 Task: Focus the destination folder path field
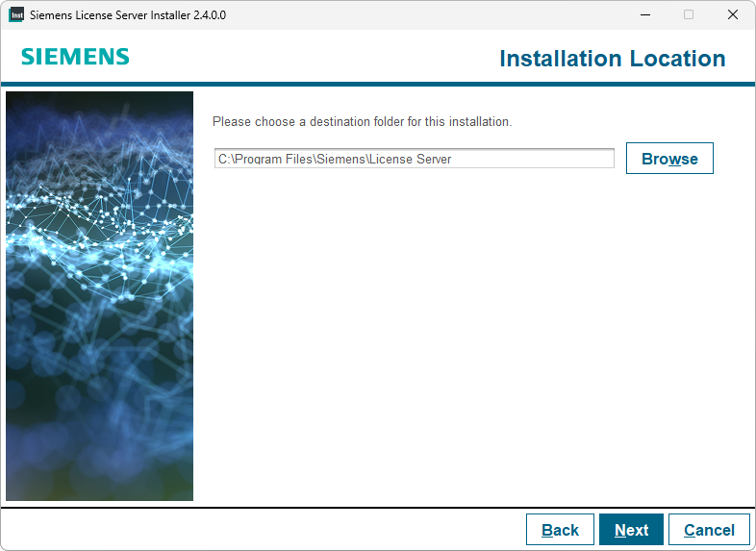[x=415, y=158]
